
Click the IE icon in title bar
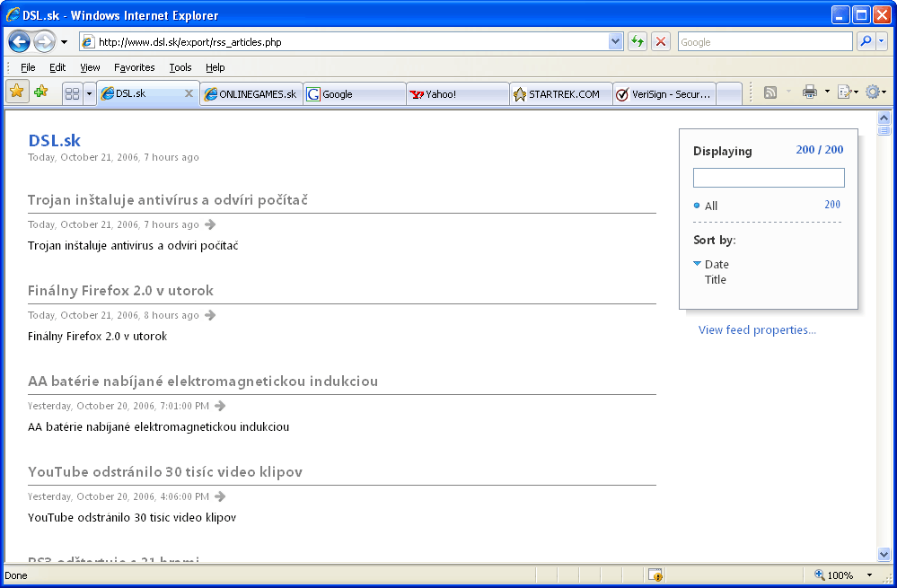click(x=13, y=14)
